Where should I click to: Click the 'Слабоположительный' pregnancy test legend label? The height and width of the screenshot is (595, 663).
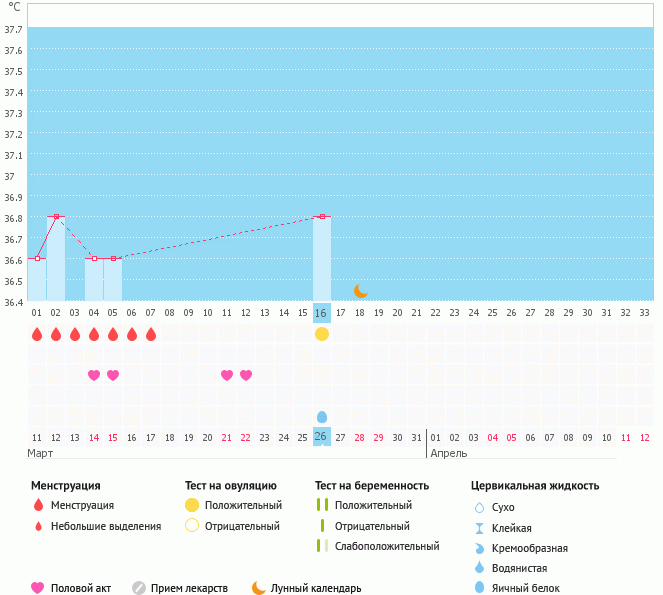[388, 546]
